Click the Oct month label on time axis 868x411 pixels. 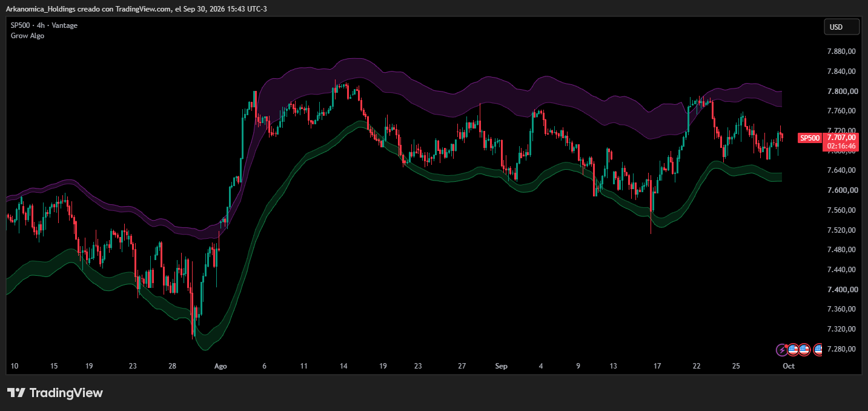click(x=788, y=366)
